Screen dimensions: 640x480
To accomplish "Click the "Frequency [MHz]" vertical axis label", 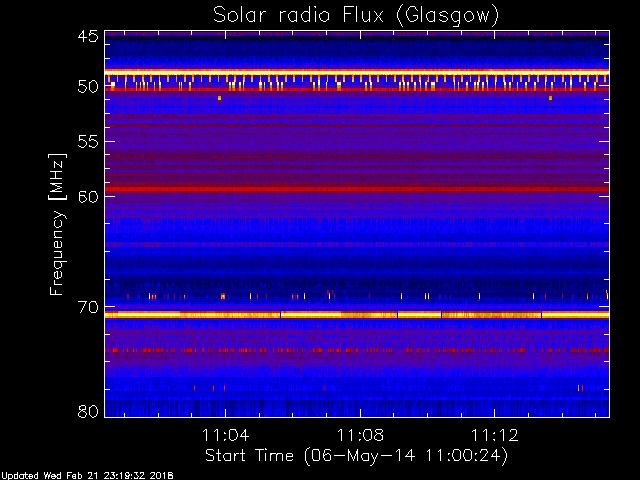I will [x=58, y=223].
